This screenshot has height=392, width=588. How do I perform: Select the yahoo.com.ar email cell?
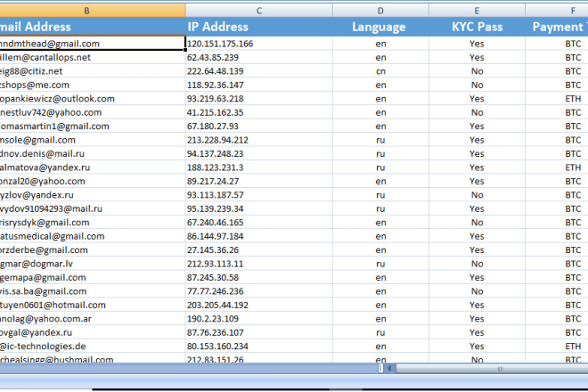point(93,319)
